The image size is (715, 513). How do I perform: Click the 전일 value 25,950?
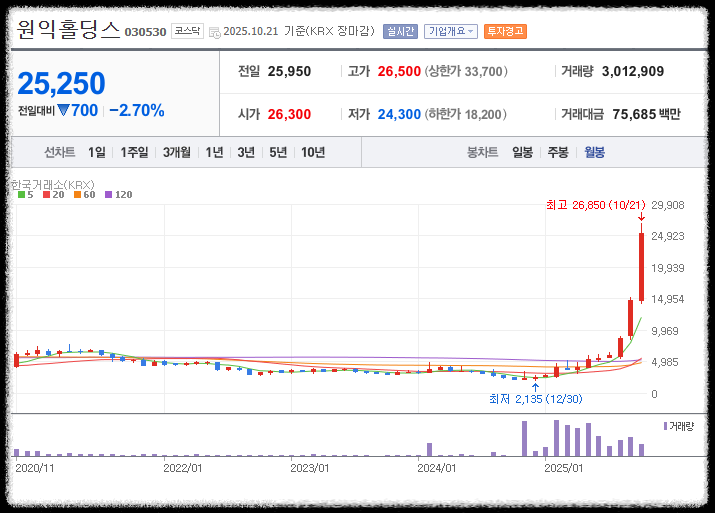(289, 71)
